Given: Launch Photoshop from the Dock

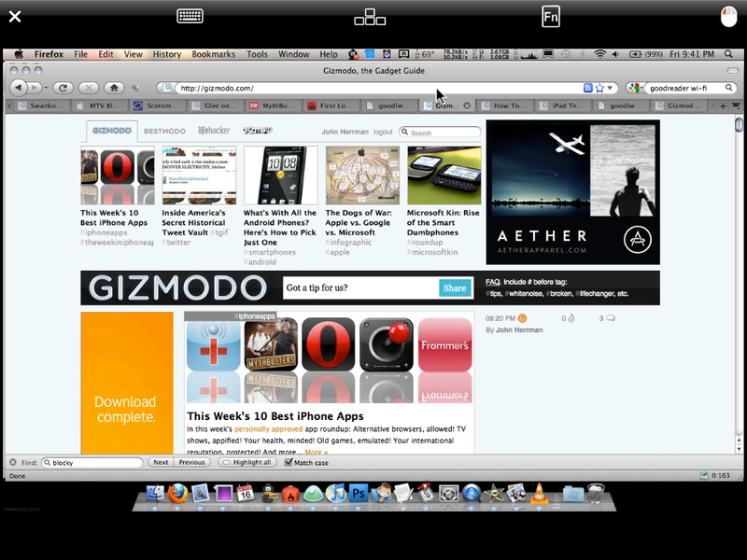Looking at the screenshot, I should pyautogui.click(x=359, y=494).
